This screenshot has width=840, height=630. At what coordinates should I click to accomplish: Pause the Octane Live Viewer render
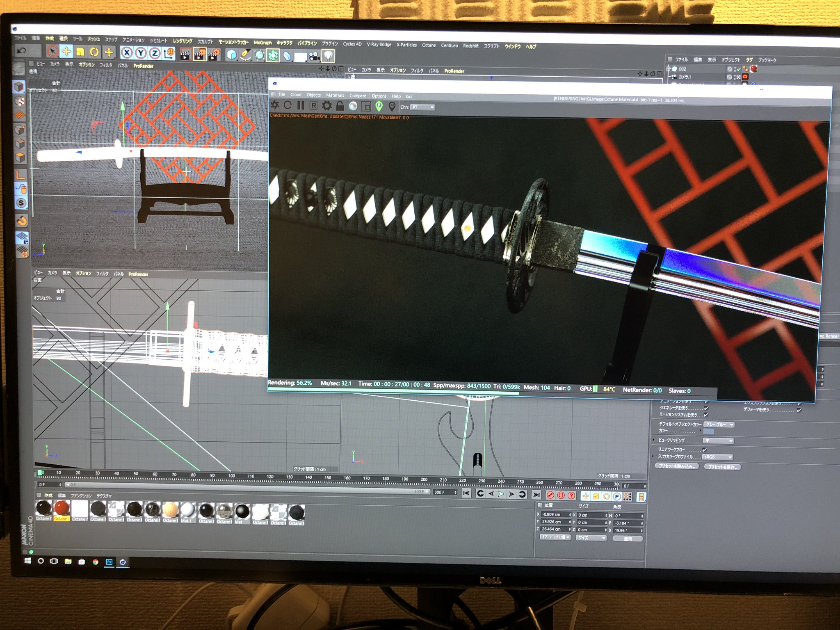pyautogui.click(x=301, y=105)
